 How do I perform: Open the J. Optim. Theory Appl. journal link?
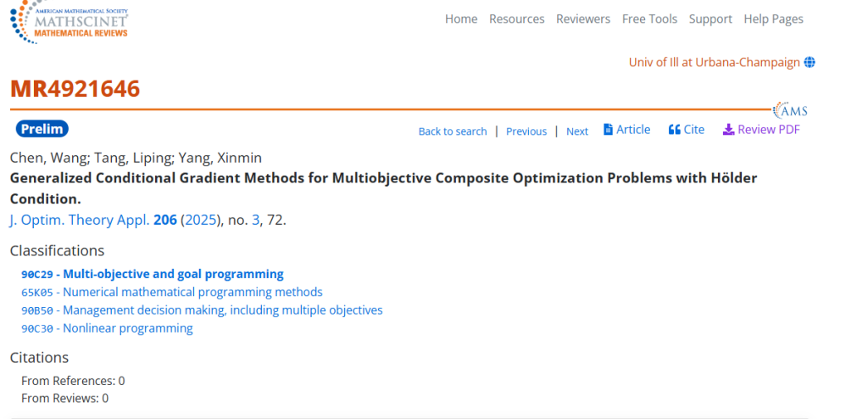pyautogui.click(x=80, y=220)
